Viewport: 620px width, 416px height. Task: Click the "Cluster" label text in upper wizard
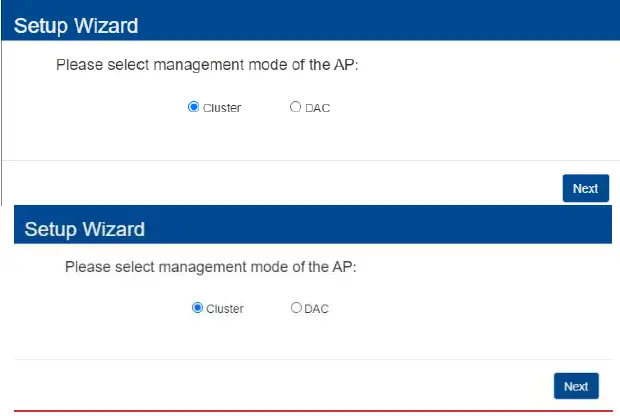click(222, 108)
